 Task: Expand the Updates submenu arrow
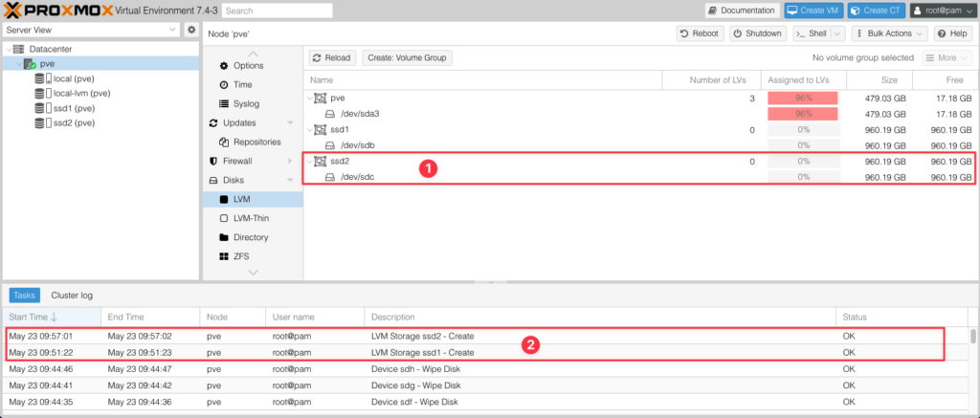click(290, 123)
